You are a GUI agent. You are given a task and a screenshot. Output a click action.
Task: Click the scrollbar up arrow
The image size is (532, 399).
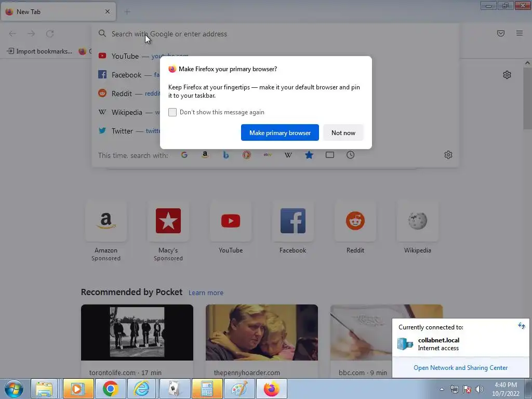pos(527,63)
